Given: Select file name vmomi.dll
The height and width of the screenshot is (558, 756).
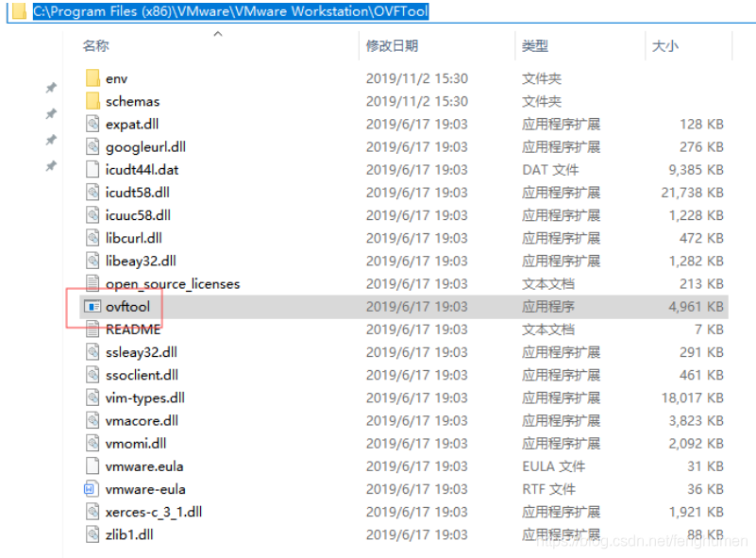Looking at the screenshot, I should pos(136,443).
